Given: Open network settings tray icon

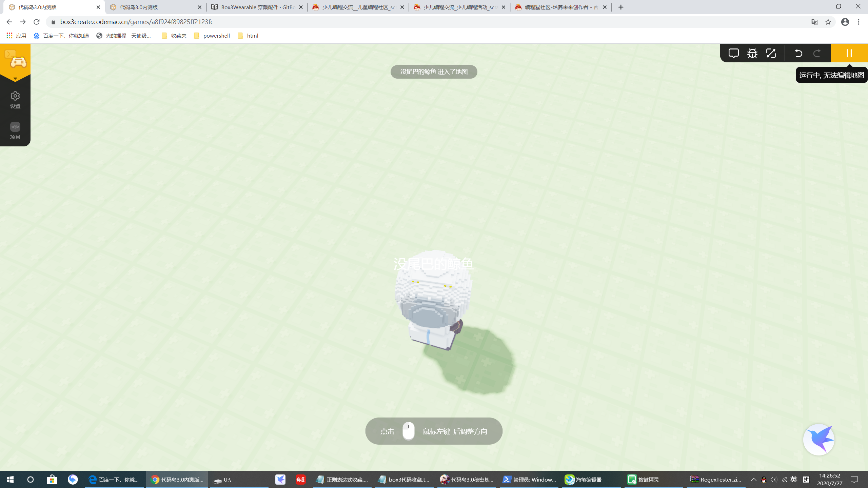Looking at the screenshot, I should click(x=784, y=480).
